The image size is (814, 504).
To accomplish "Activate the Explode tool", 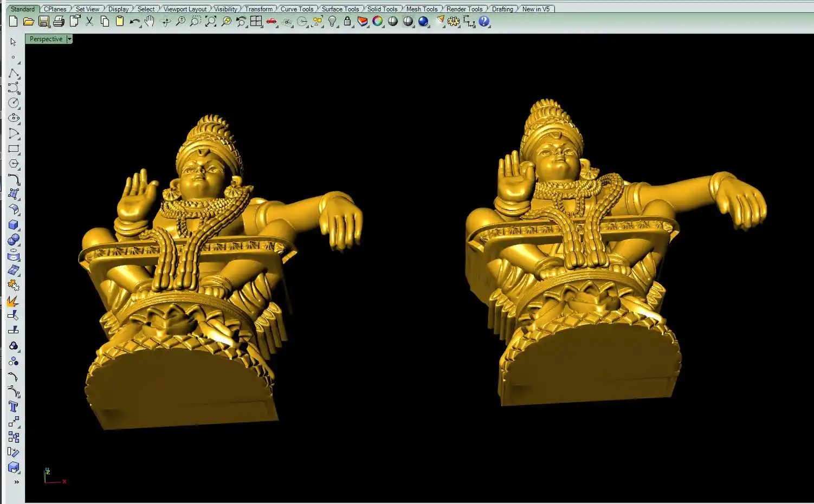I will pos(14,301).
